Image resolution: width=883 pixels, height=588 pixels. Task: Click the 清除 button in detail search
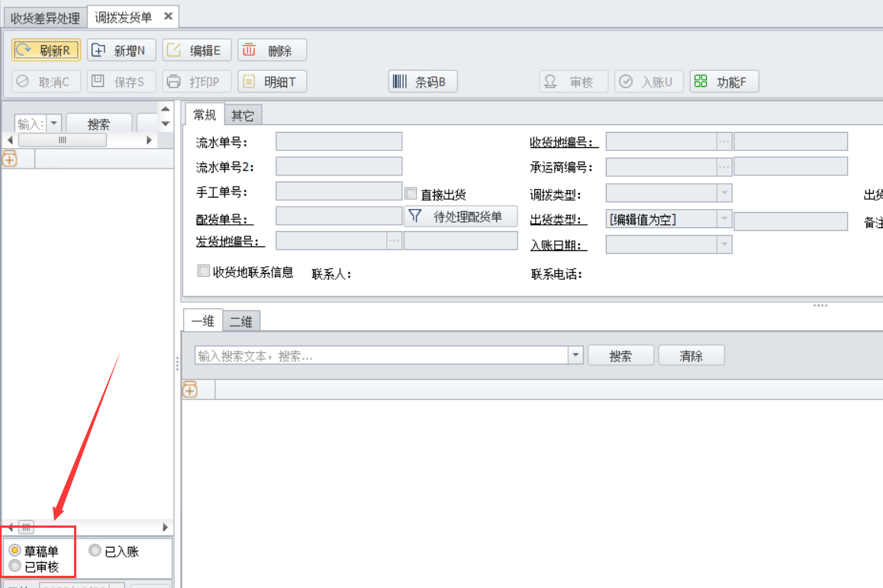[691, 355]
